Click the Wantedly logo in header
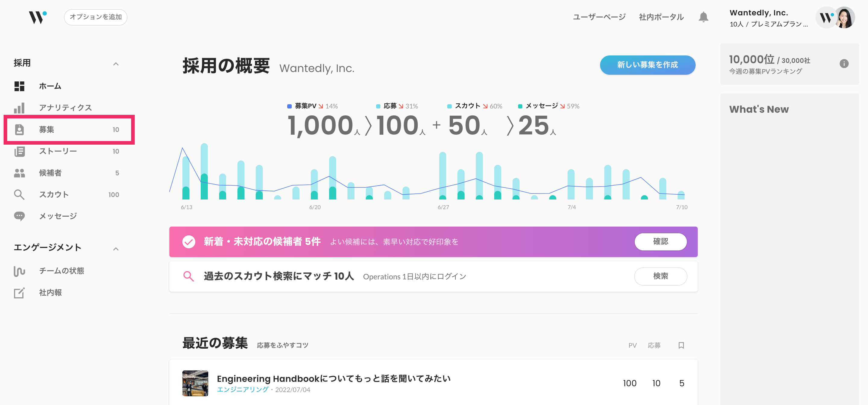The height and width of the screenshot is (405, 868). pyautogui.click(x=37, y=17)
